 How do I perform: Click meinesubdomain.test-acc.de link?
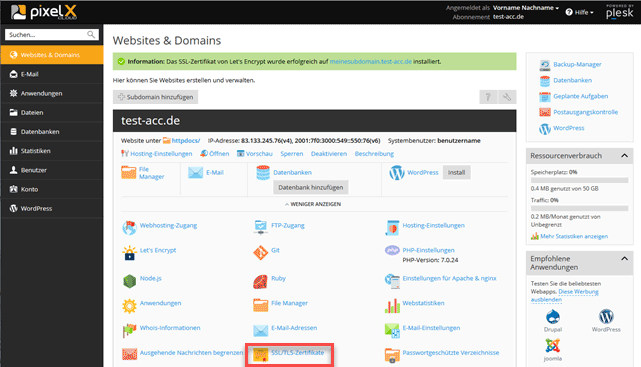370,62
